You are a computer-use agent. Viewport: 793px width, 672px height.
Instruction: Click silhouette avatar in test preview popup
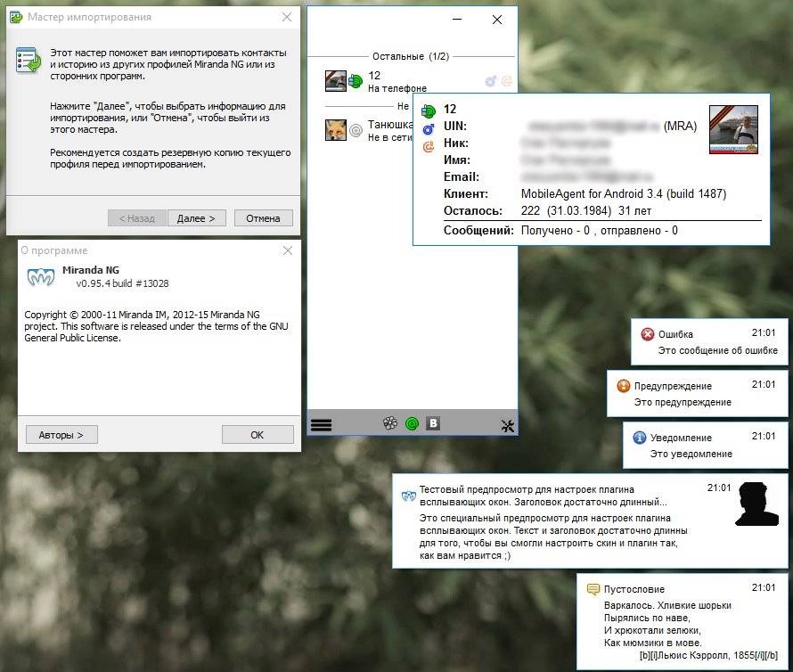pos(756,504)
